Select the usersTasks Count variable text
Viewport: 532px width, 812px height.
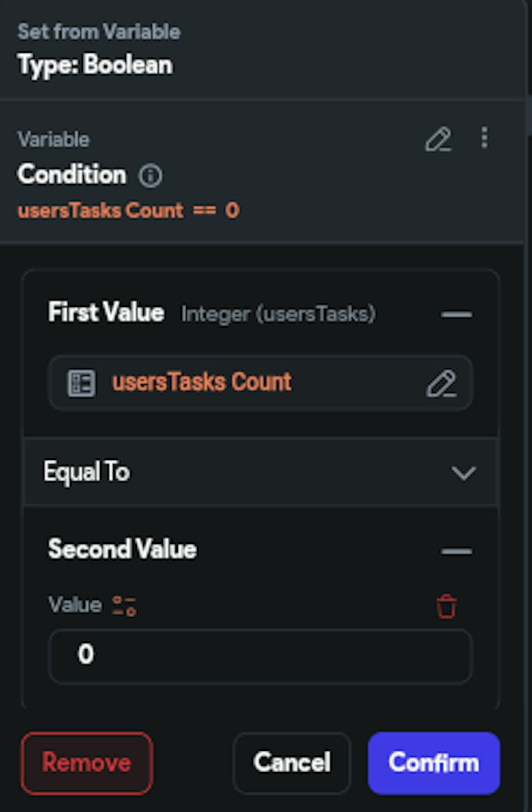pos(202,383)
